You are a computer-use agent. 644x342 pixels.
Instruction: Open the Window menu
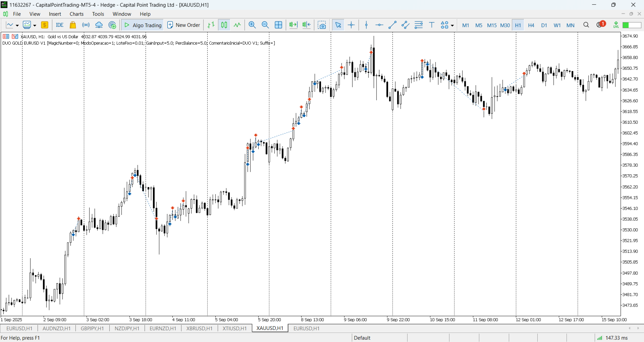point(122,14)
